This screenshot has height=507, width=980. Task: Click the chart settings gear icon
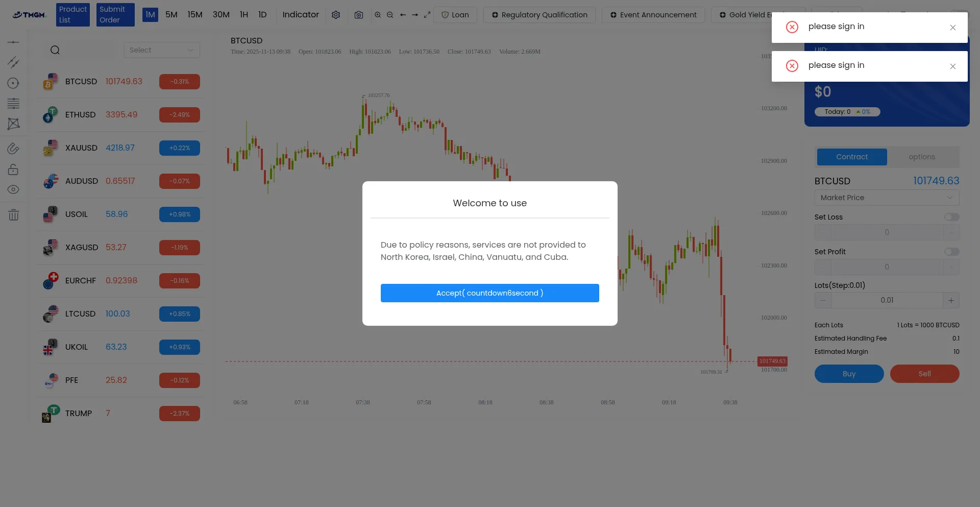tap(336, 15)
